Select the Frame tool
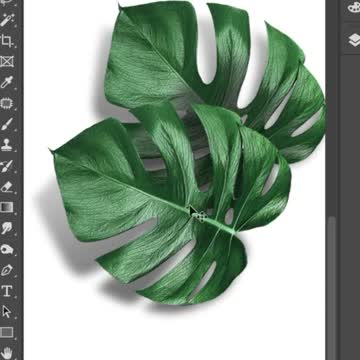The height and width of the screenshot is (360, 360). [7, 61]
